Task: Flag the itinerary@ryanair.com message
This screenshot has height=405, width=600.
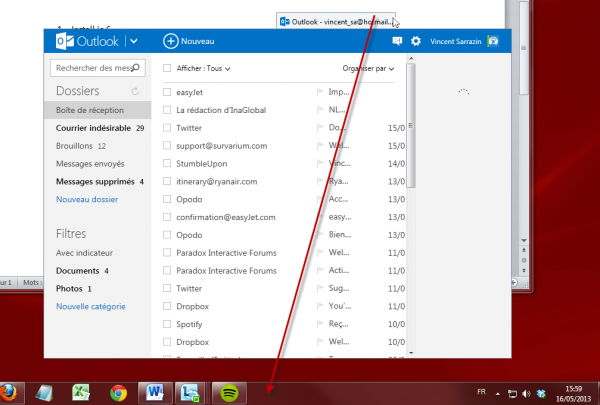Action: pos(320,181)
